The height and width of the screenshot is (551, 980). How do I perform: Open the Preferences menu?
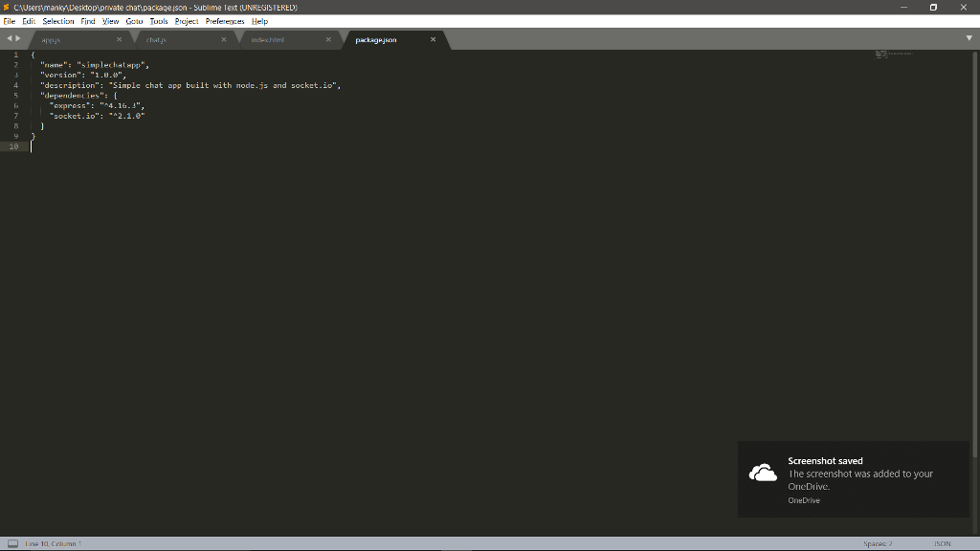224,20
